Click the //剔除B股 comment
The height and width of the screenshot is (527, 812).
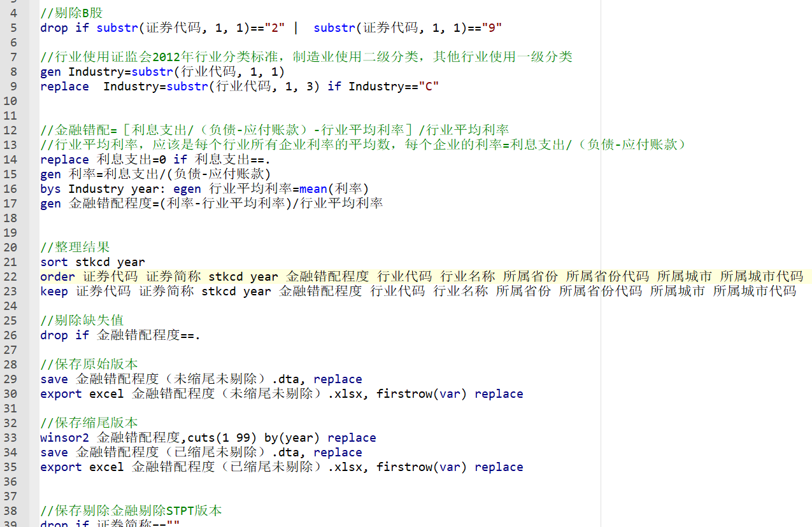tap(71, 13)
